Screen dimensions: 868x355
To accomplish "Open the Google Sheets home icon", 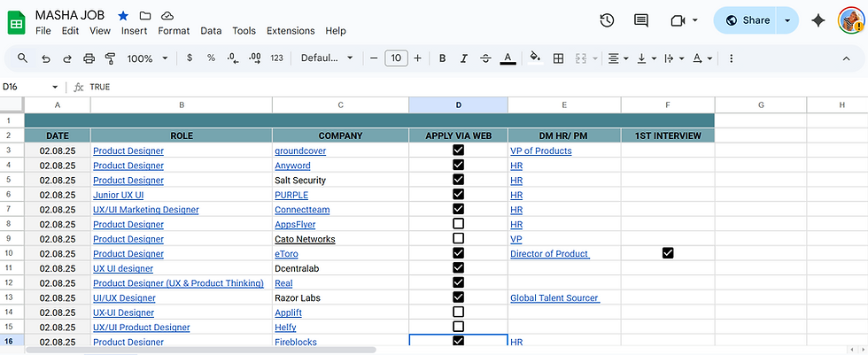I will [x=16, y=22].
